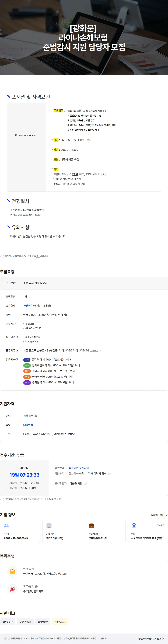Click the 사원수 people icon
This screenshot has width=168, height=644.
coord(6,525)
